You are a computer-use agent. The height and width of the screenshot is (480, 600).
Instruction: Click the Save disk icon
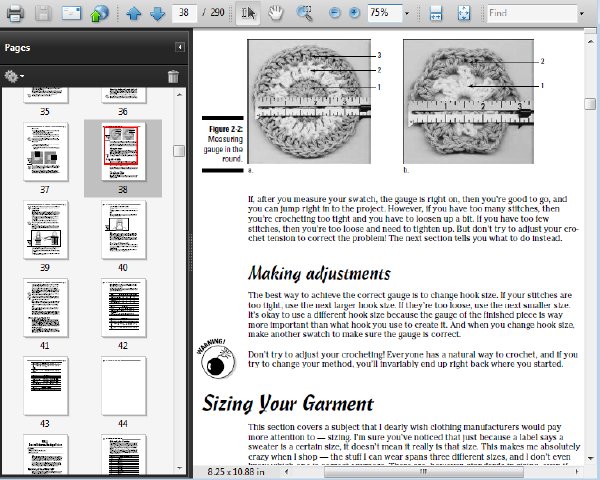click(43, 13)
